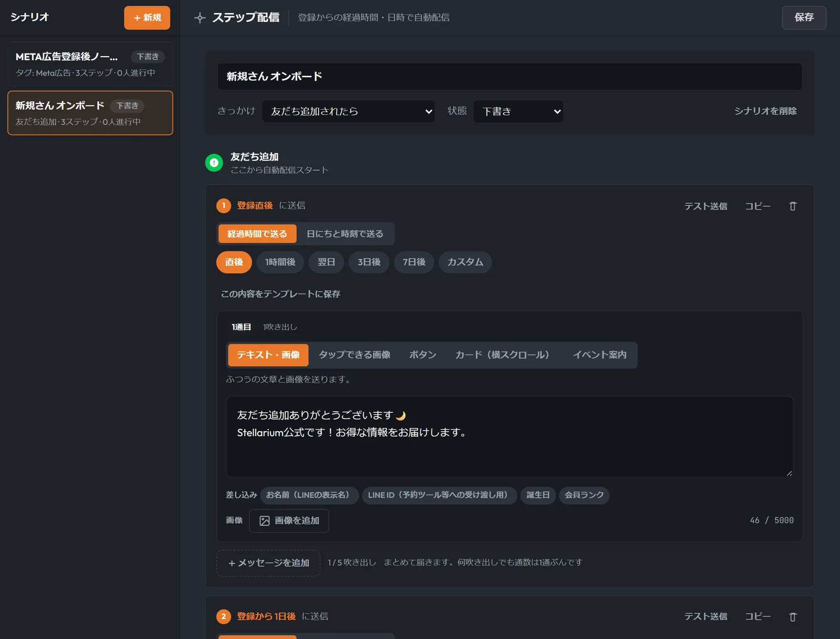Click the orange step 2 number badge

click(224, 616)
